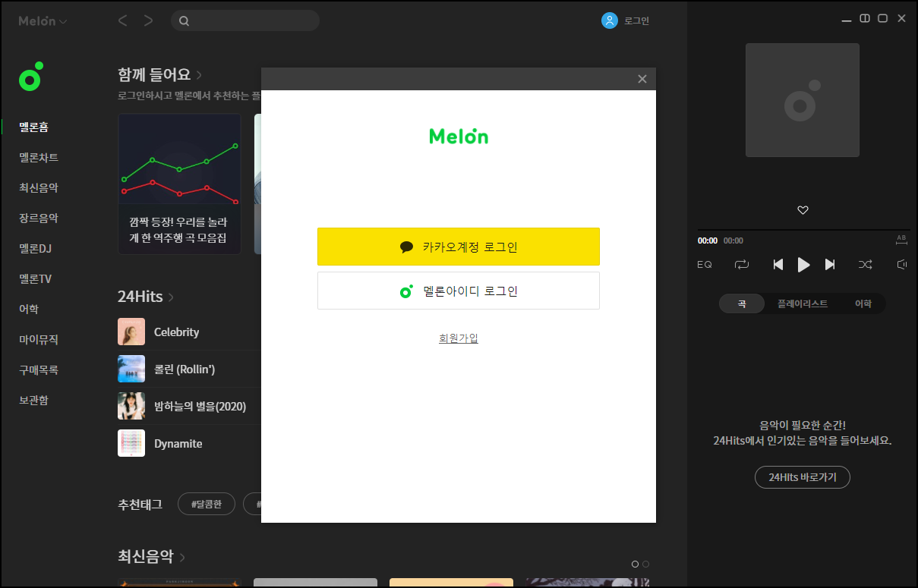Switch to first carousel page dot
Screen dimensions: 918x588
pyautogui.click(x=636, y=564)
